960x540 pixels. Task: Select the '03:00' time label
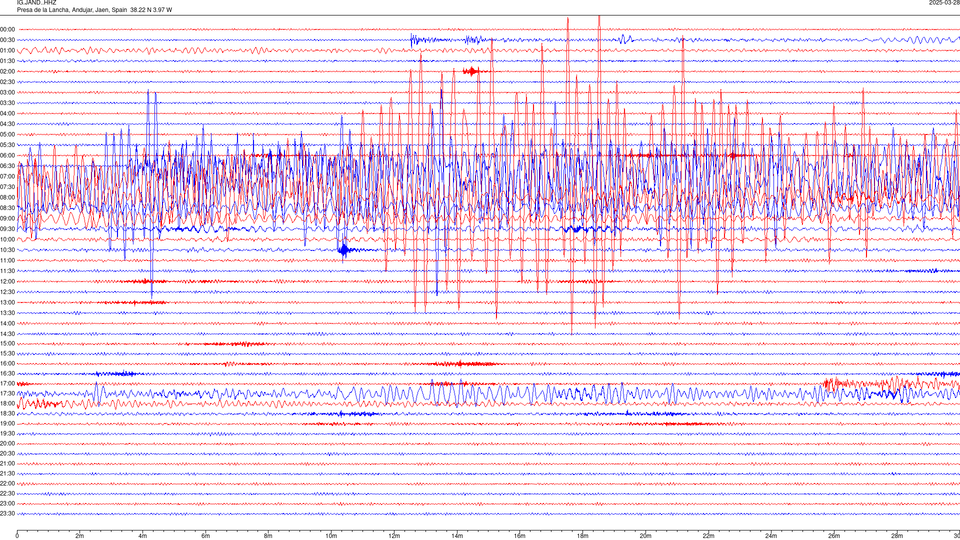7,92
